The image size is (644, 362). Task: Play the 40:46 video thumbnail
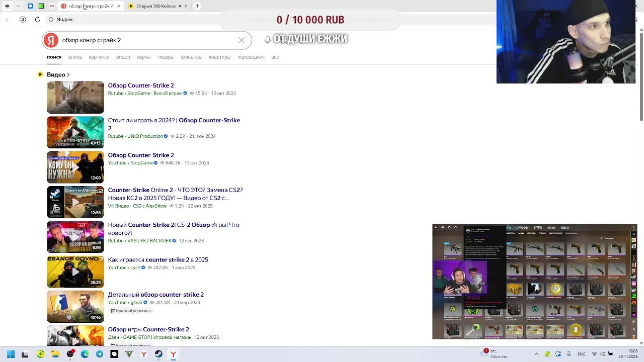(75, 307)
